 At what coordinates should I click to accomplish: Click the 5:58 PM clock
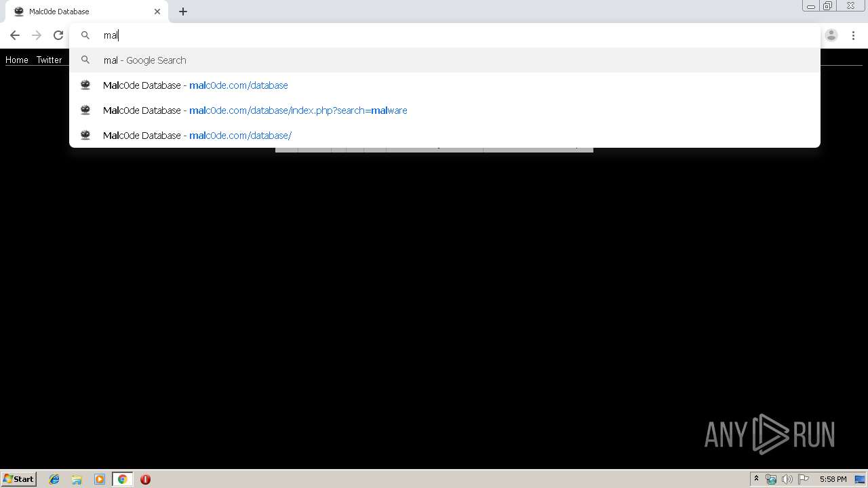pos(833,479)
